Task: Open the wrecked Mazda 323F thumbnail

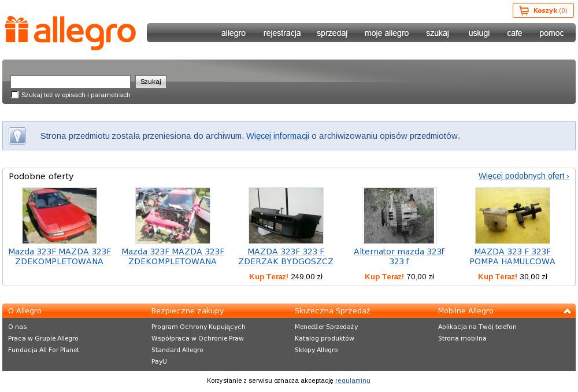Action: tap(173, 215)
